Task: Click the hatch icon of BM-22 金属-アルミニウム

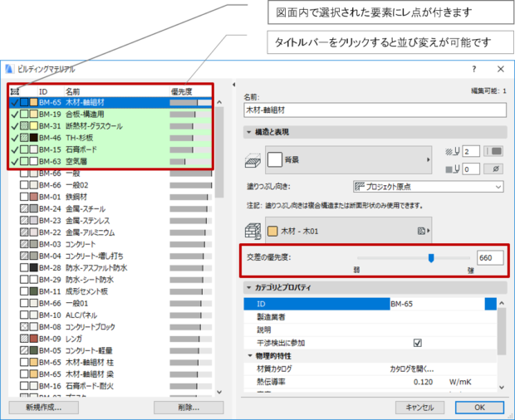Action: (24, 232)
